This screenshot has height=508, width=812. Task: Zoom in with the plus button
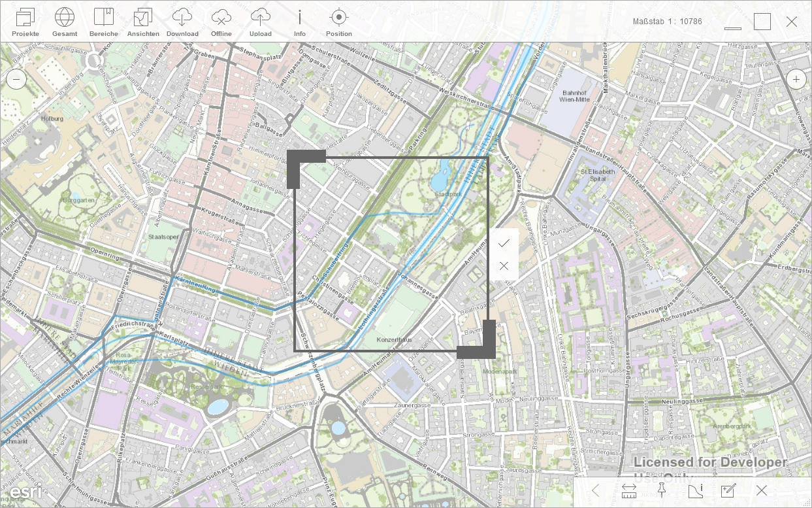pyautogui.click(x=796, y=80)
